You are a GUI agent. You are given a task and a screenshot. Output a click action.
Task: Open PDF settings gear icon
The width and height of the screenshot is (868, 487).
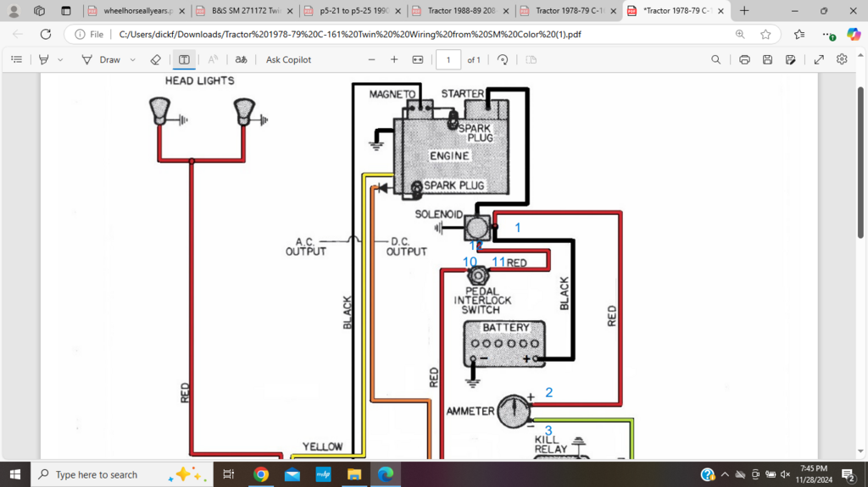(x=842, y=60)
